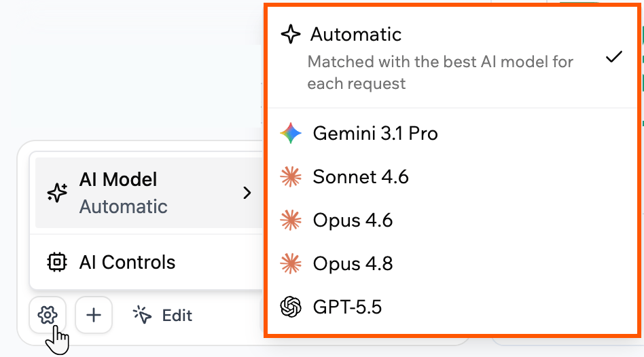644x357 pixels.
Task: Toggle the checkmark on Automatic option
Action: coord(614,56)
